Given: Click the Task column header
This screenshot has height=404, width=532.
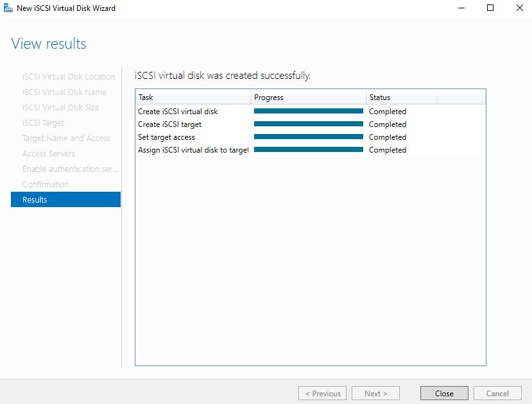Looking at the screenshot, I should point(193,97).
